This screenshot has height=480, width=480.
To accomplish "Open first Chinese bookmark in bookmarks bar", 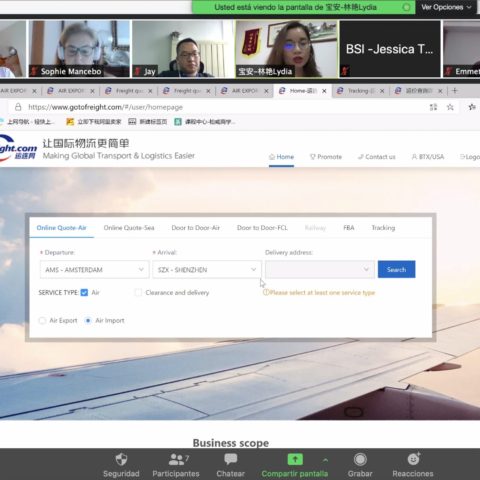I will pos(27,122).
